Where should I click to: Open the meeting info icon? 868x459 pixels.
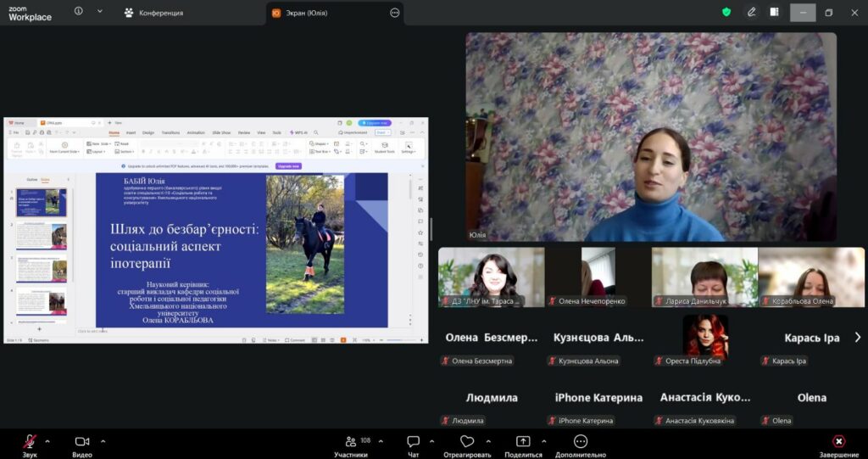point(79,12)
